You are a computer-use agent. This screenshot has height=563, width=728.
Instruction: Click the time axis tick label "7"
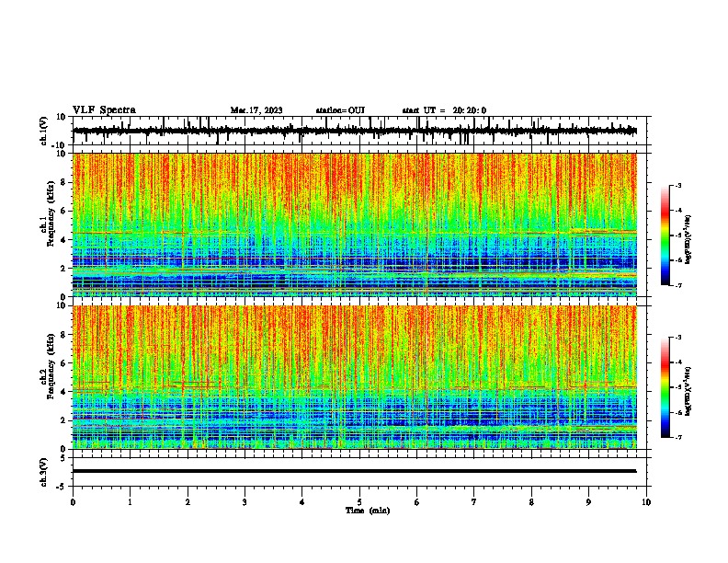(x=474, y=502)
